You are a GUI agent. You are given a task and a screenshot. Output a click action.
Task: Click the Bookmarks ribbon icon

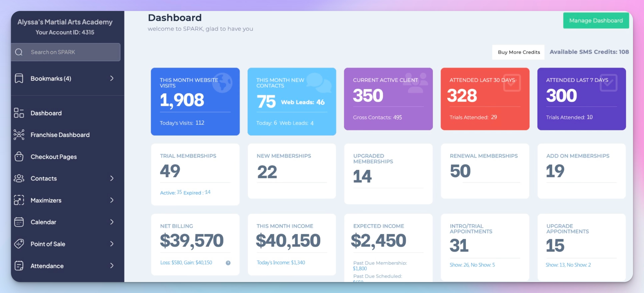19,78
